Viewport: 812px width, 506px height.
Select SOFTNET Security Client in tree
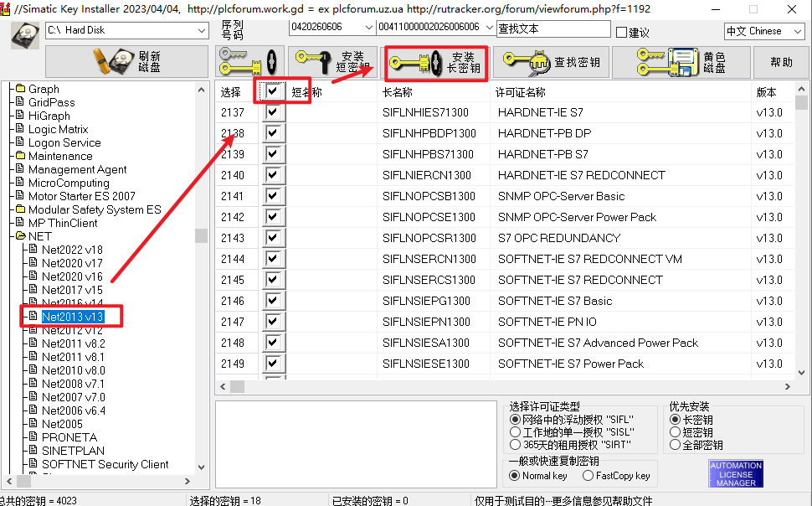pos(105,464)
